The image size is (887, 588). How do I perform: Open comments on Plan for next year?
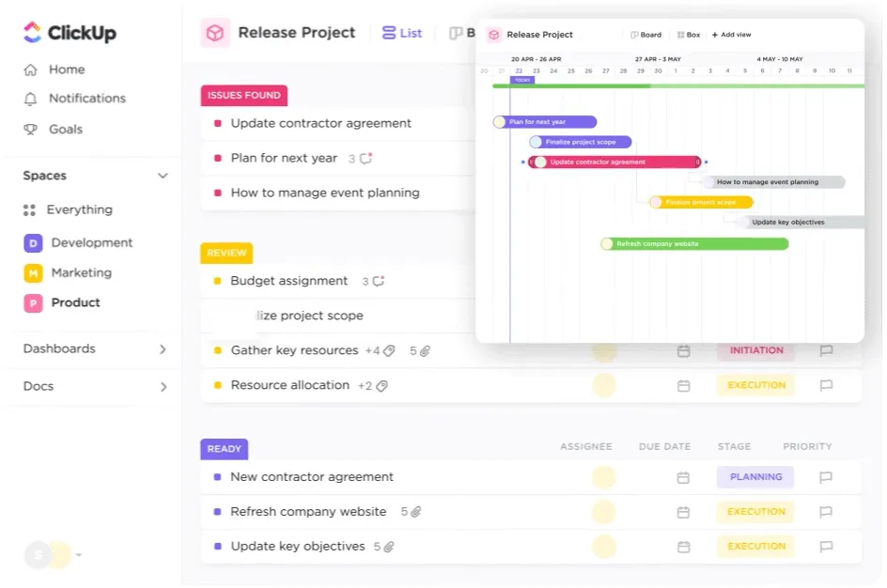pyautogui.click(x=366, y=159)
